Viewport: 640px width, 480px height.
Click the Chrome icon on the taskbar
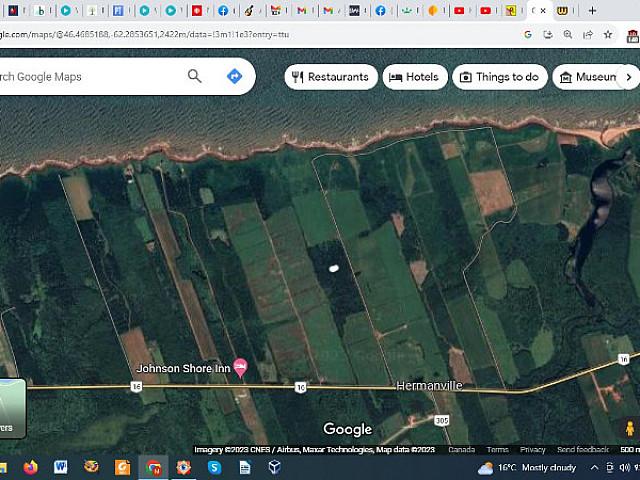(153, 468)
